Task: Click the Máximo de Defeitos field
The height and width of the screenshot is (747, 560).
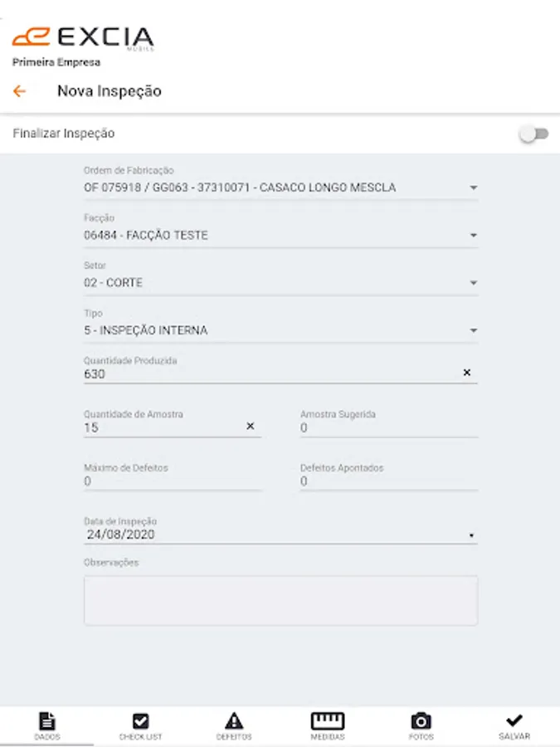Action: click(x=172, y=481)
